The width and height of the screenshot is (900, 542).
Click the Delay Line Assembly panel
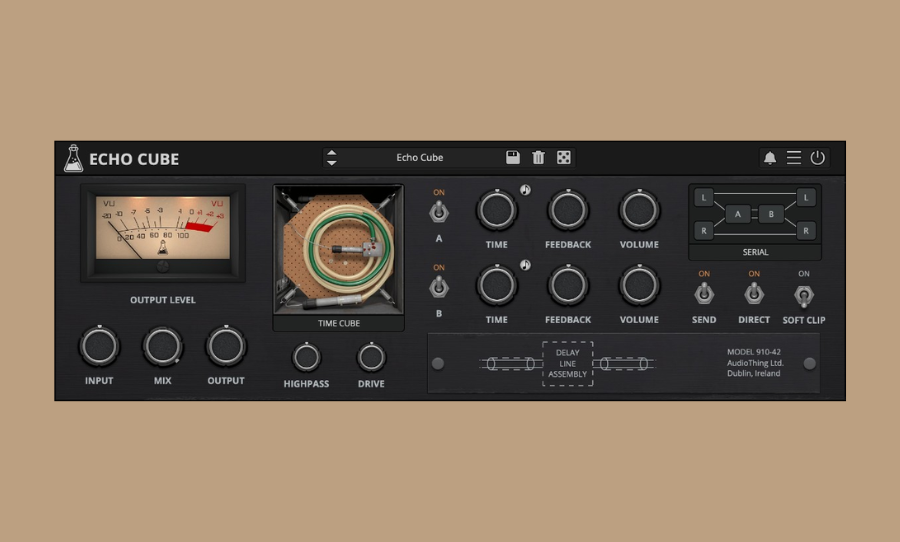[567, 364]
